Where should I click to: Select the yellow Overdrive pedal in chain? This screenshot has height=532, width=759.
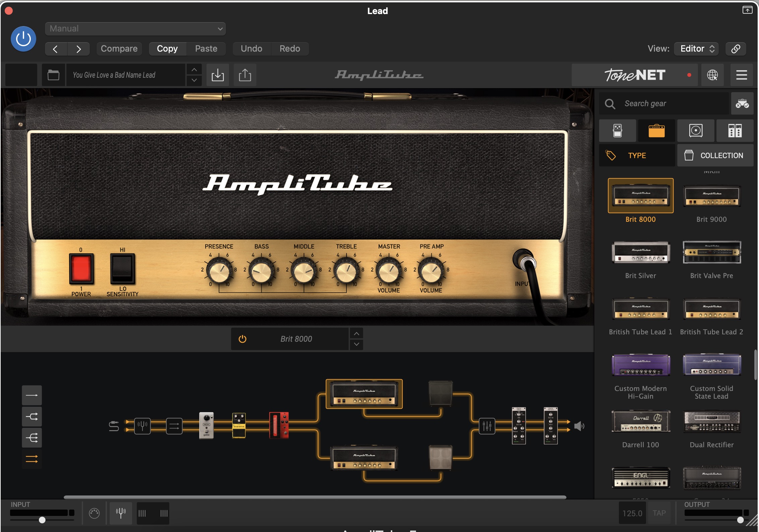239,425
